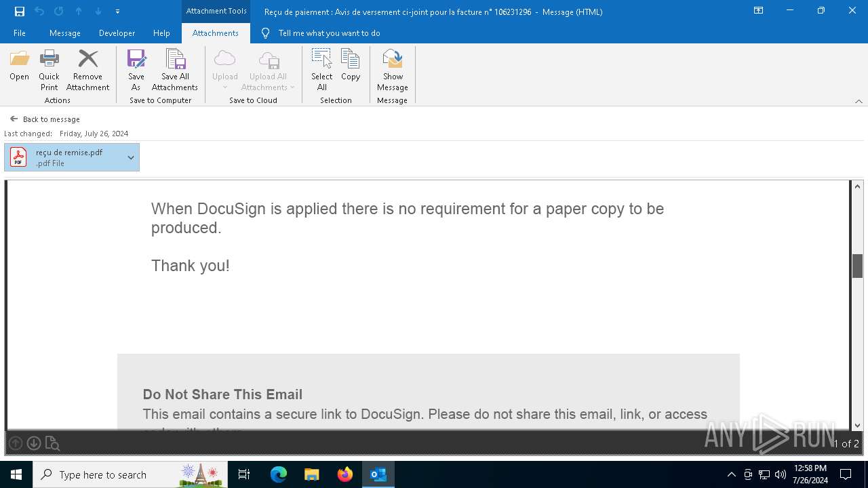Click the scroll down arrow of the PDF preview
Image resolution: width=868 pixels, height=488 pixels.
coord(857,426)
